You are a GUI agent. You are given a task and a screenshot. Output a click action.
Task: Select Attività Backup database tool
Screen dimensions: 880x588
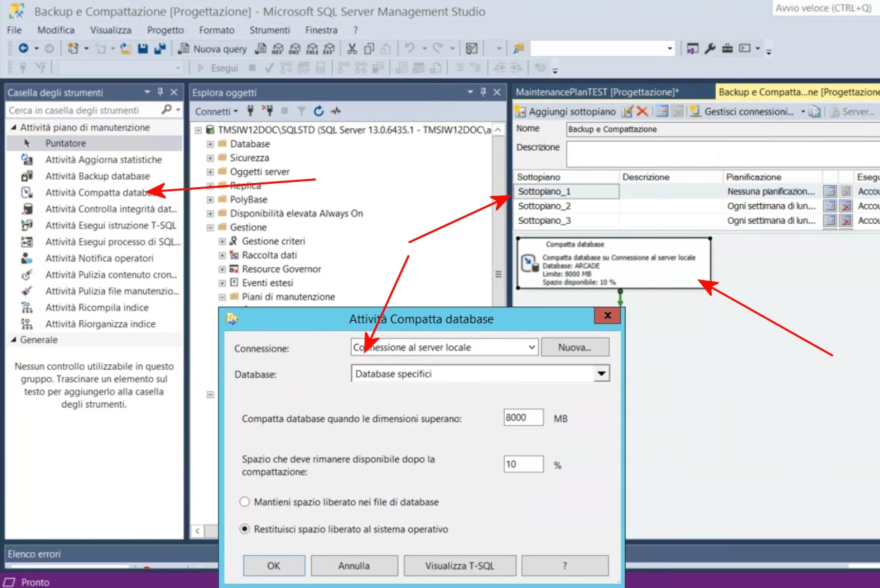pos(98,176)
